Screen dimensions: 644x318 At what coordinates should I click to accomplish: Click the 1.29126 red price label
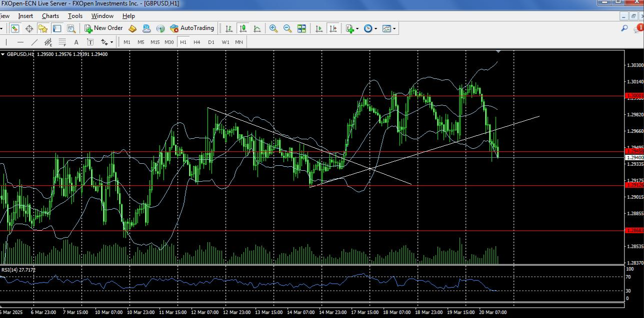pos(634,185)
